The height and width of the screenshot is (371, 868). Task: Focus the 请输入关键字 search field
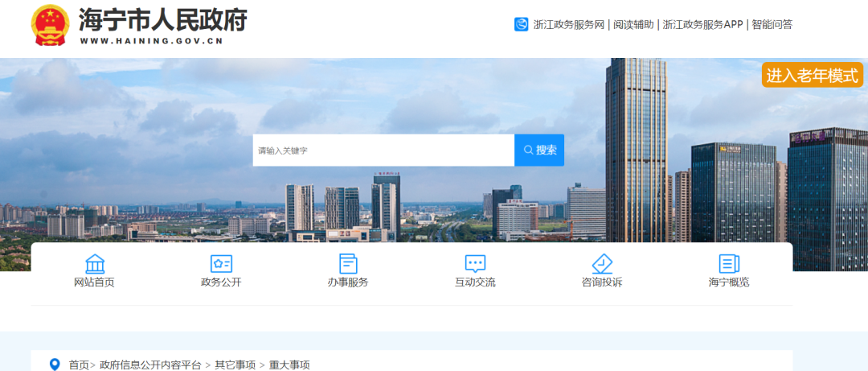(x=383, y=150)
